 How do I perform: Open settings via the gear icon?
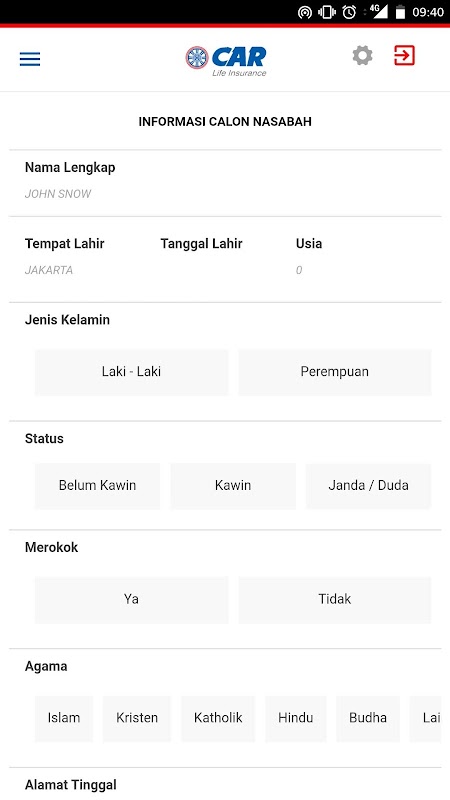362,55
